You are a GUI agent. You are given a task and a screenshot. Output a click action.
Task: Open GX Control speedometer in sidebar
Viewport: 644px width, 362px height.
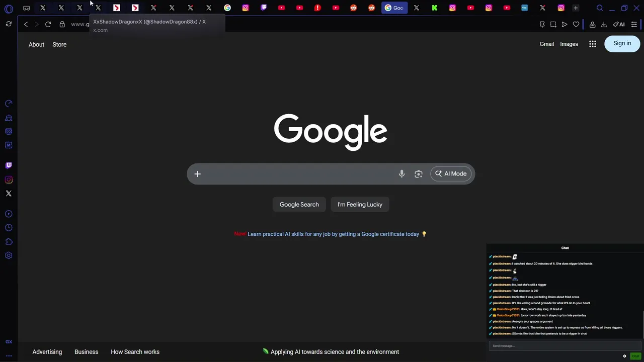[9, 104]
